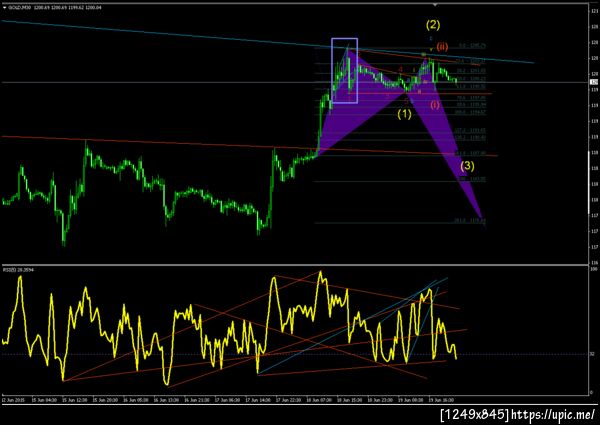Select the red (ii) wave label
The height and width of the screenshot is (425, 600).
(442, 47)
